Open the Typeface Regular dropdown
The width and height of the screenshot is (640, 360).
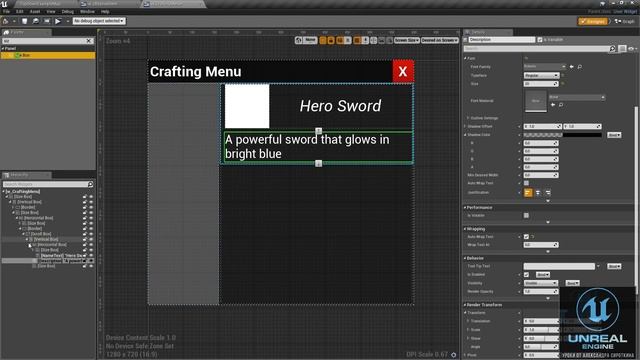point(541,76)
